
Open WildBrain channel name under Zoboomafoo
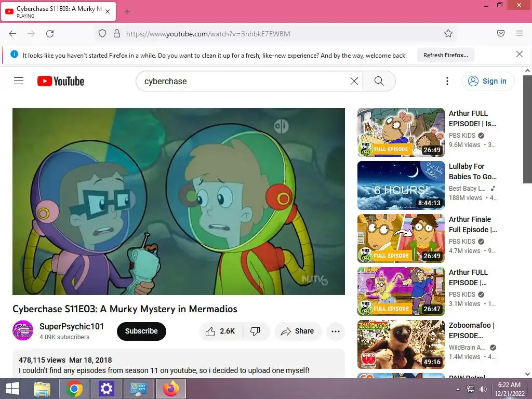[x=467, y=348]
